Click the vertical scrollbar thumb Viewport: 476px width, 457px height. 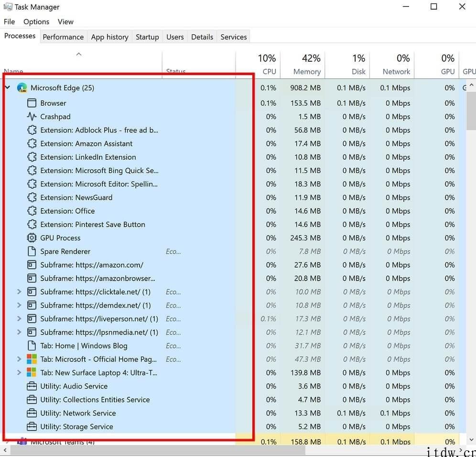click(x=471, y=111)
